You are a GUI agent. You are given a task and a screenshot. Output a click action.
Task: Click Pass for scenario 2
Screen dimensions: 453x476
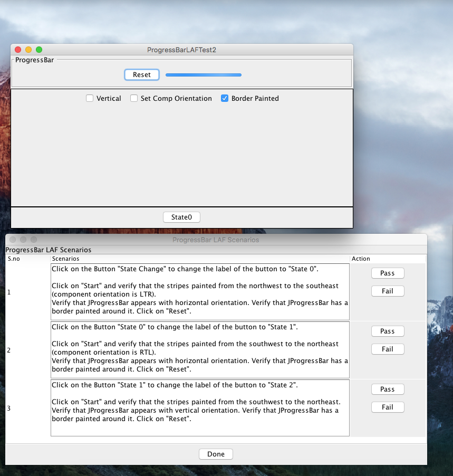(388, 331)
